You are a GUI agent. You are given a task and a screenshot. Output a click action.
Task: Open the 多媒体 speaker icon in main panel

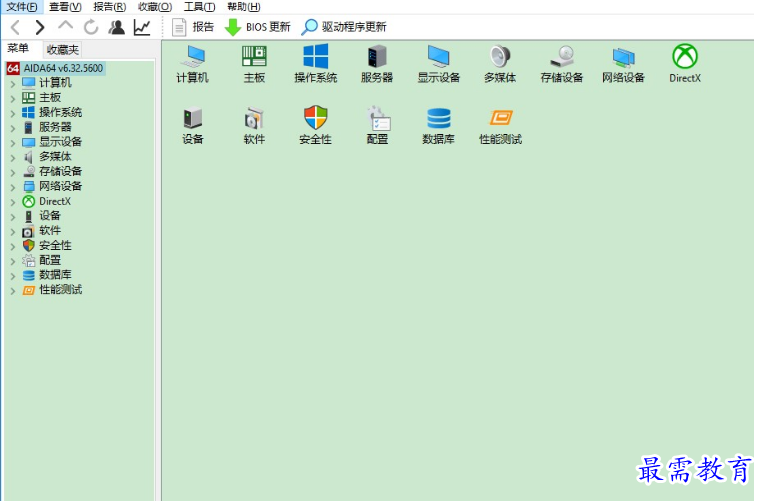tap(500, 63)
